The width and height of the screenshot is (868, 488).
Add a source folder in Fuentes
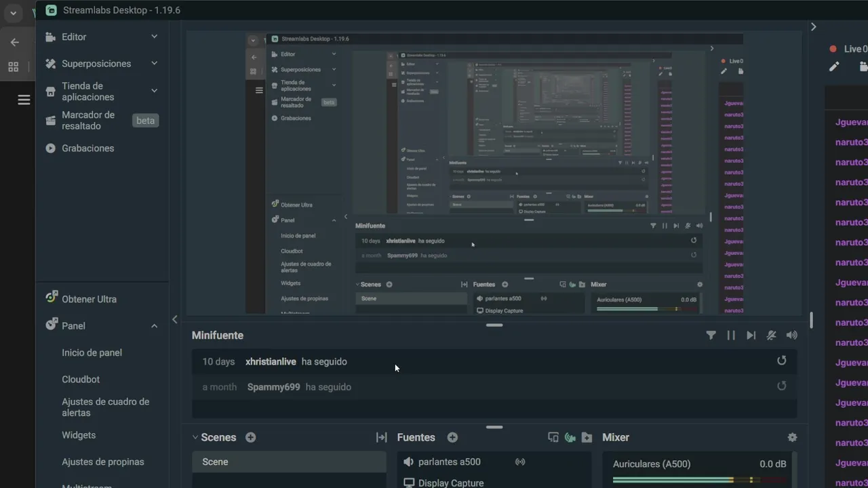click(x=587, y=437)
